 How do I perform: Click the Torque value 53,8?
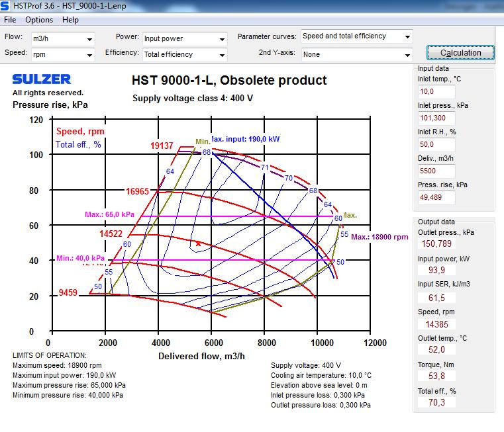click(436, 376)
